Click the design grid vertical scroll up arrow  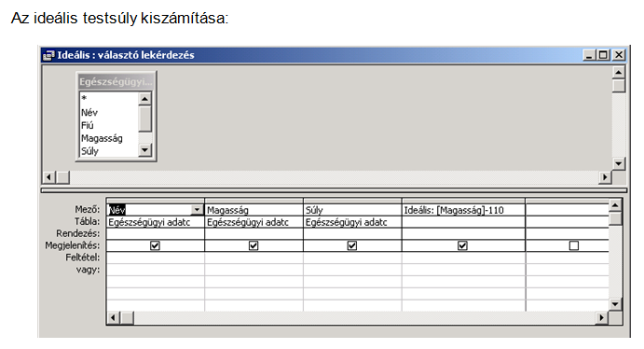coord(615,205)
